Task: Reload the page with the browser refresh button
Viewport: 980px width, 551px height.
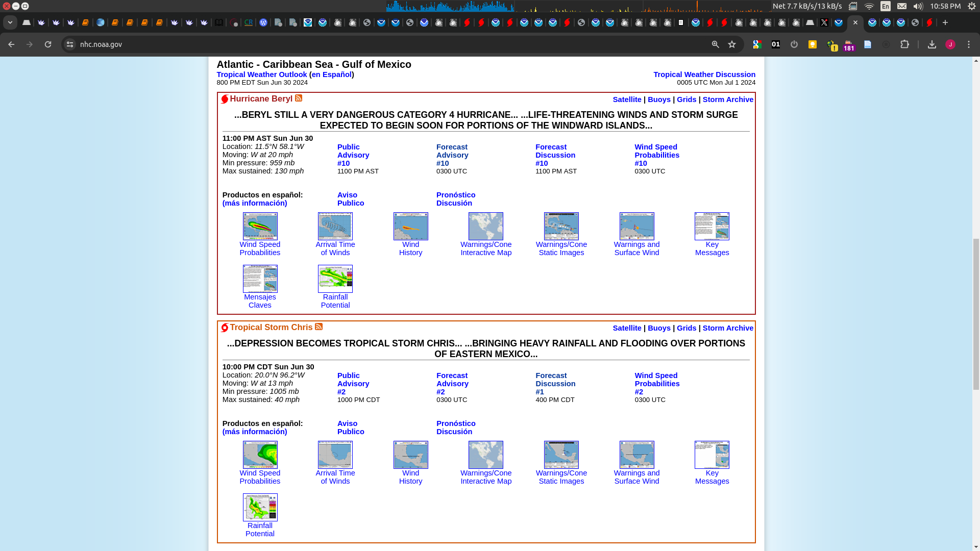Action: [48, 44]
